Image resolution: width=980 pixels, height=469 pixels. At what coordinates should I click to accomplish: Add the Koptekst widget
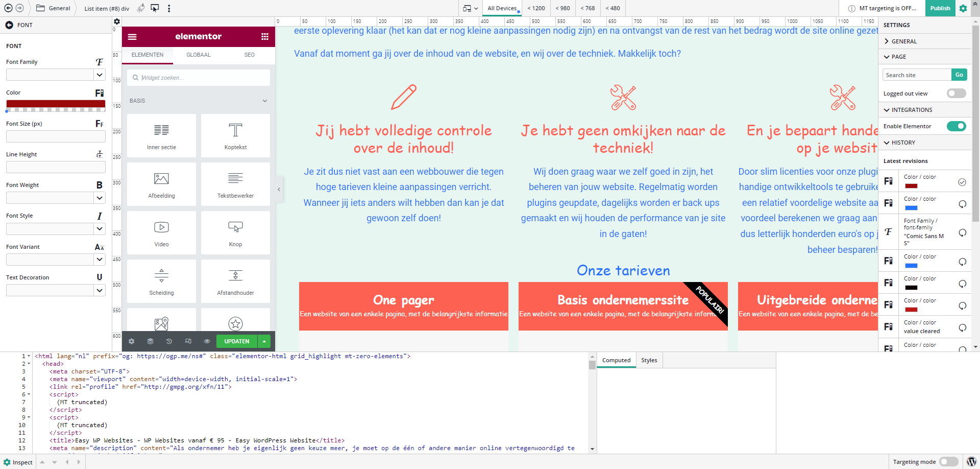(235, 136)
